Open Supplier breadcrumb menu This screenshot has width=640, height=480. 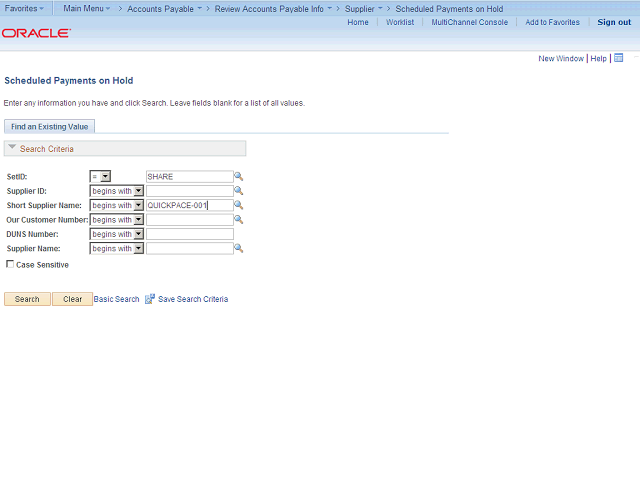(x=364, y=9)
